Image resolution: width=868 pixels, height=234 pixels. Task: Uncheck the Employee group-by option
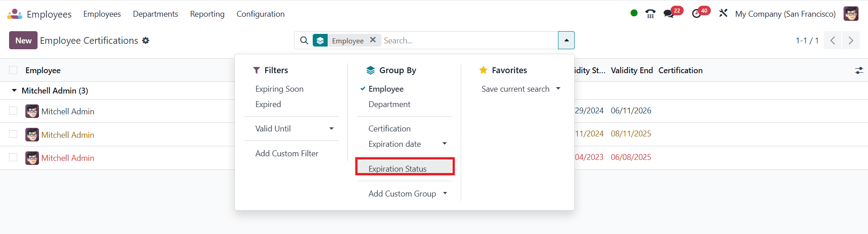tap(386, 89)
